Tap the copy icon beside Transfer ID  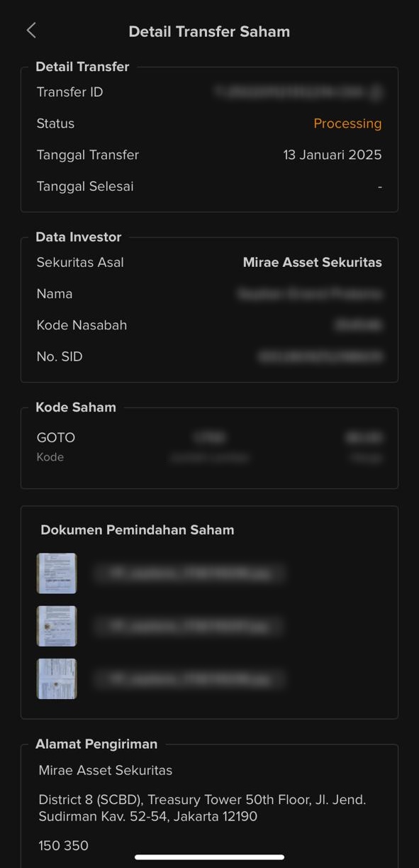(376, 92)
